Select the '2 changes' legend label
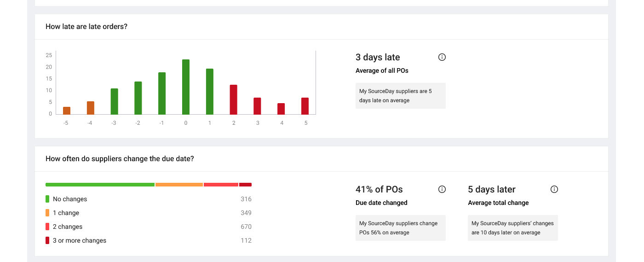This screenshot has width=644, height=262. [68, 227]
